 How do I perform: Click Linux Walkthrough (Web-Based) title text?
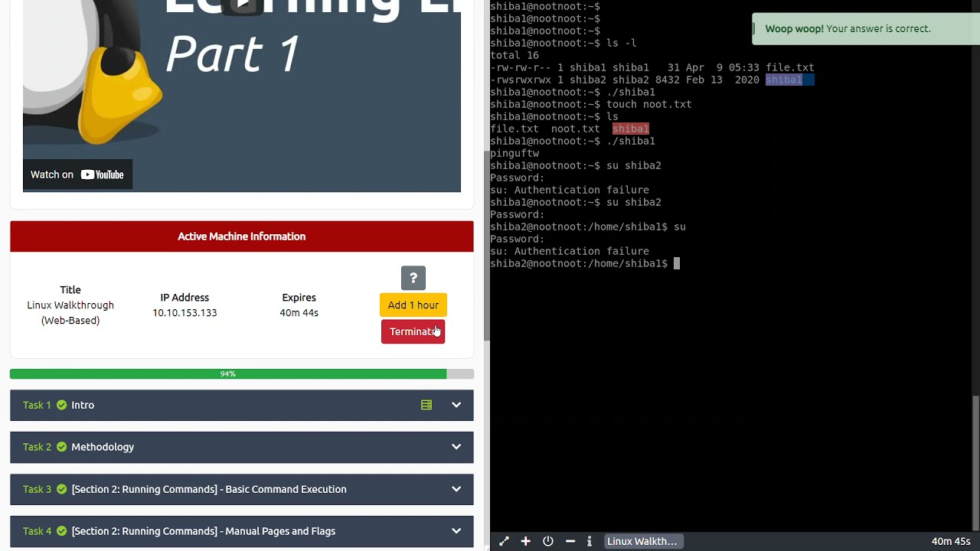70,312
